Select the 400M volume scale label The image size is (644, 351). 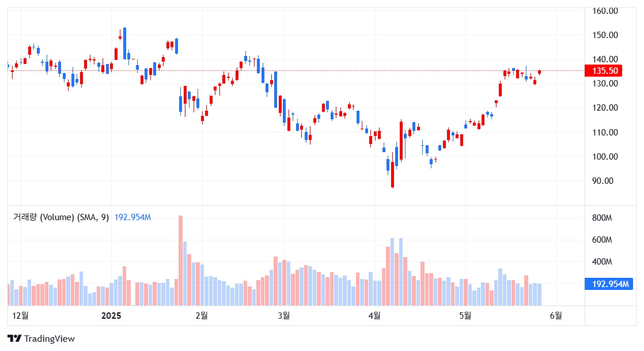point(602,262)
